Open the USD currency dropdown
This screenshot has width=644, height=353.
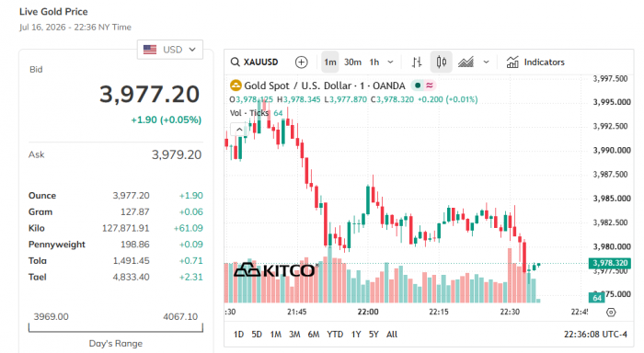pyautogui.click(x=170, y=50)
